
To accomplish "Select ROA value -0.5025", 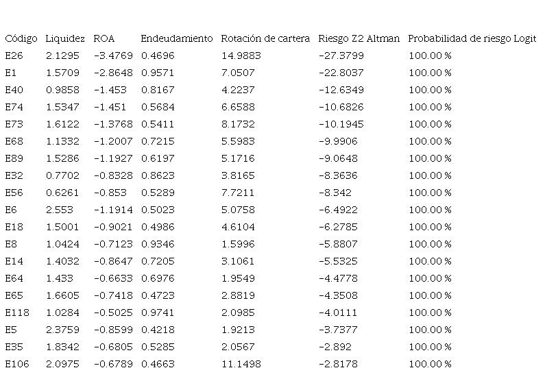I will [114, 313].
